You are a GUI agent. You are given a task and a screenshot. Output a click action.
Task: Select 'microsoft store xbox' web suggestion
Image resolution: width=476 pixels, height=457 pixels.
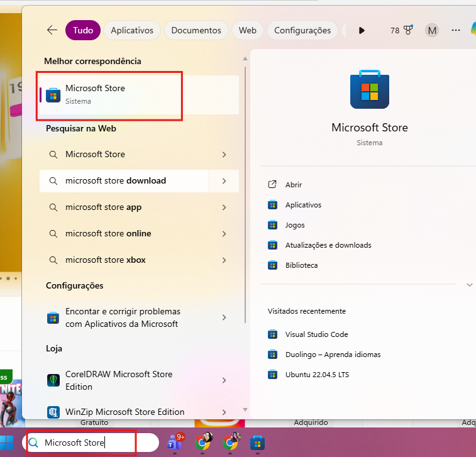(125, 260)
